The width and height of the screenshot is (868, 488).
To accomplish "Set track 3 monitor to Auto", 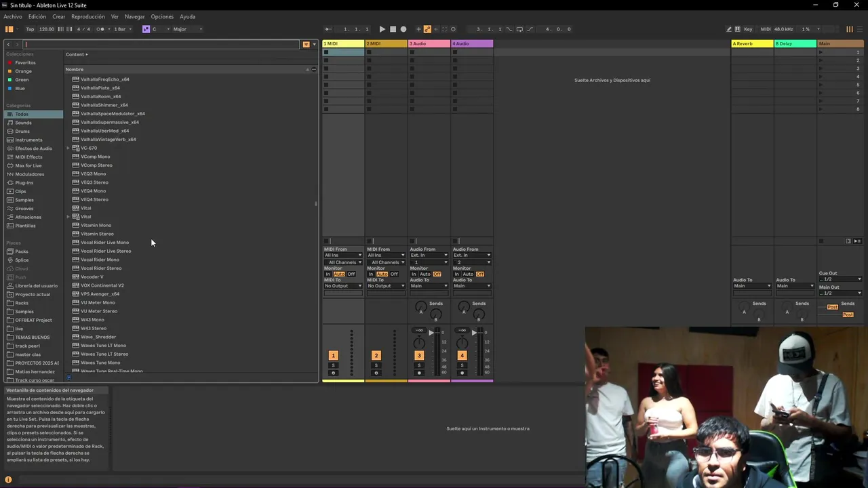I will pyautogui.click(x=425, y=274).
